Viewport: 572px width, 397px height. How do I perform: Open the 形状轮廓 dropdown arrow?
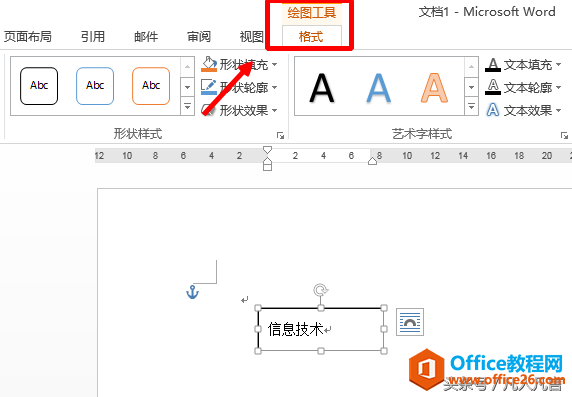(274, 88)
